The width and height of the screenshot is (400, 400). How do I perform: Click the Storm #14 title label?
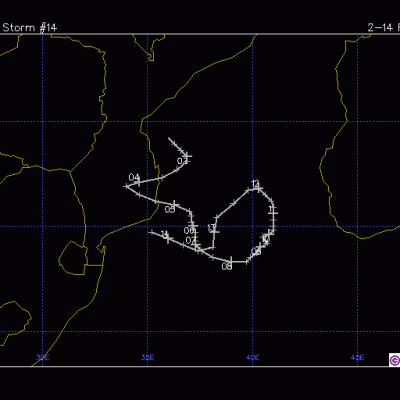click(x=30, y=28)
